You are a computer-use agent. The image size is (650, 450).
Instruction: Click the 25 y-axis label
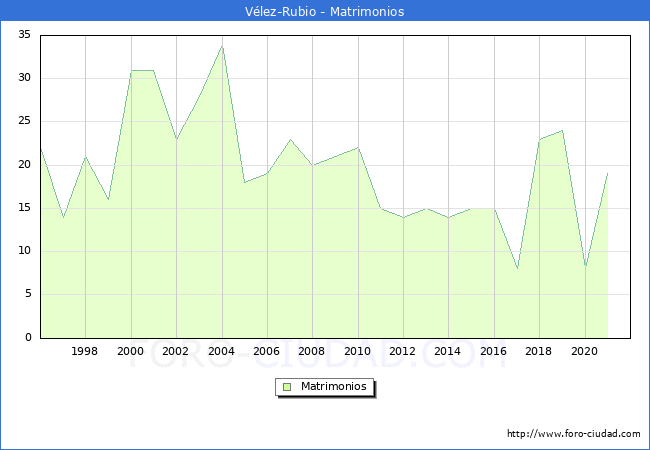tap(24, 121)
